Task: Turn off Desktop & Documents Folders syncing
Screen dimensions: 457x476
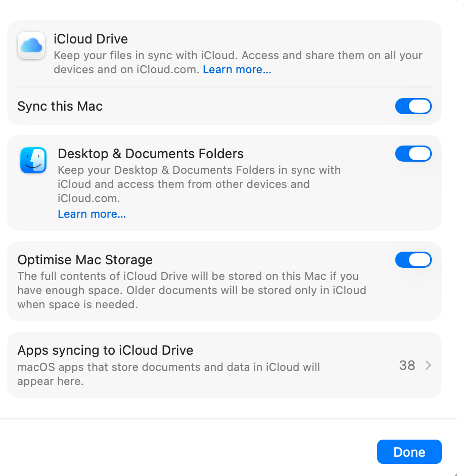Action: (x=413, y=154)
